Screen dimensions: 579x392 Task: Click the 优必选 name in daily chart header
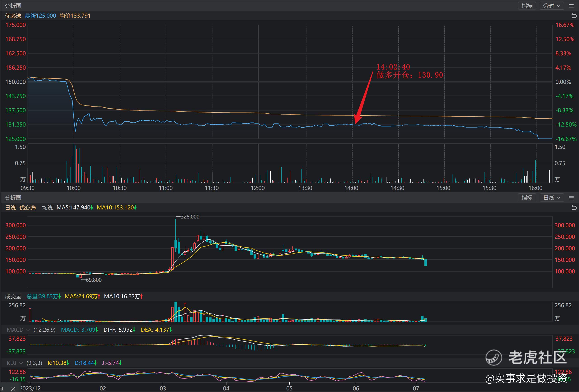(27, 208)
